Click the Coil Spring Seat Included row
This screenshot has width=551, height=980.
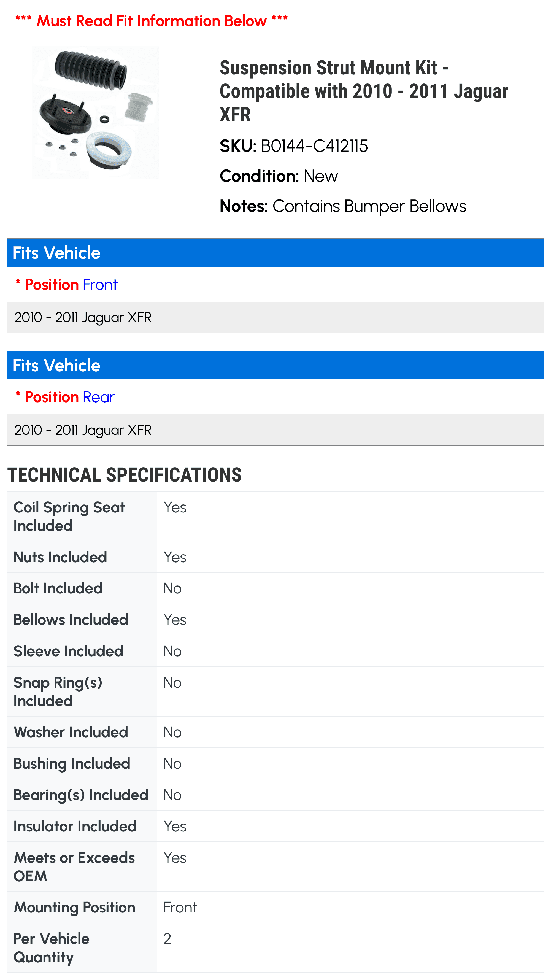pos(275,516)
